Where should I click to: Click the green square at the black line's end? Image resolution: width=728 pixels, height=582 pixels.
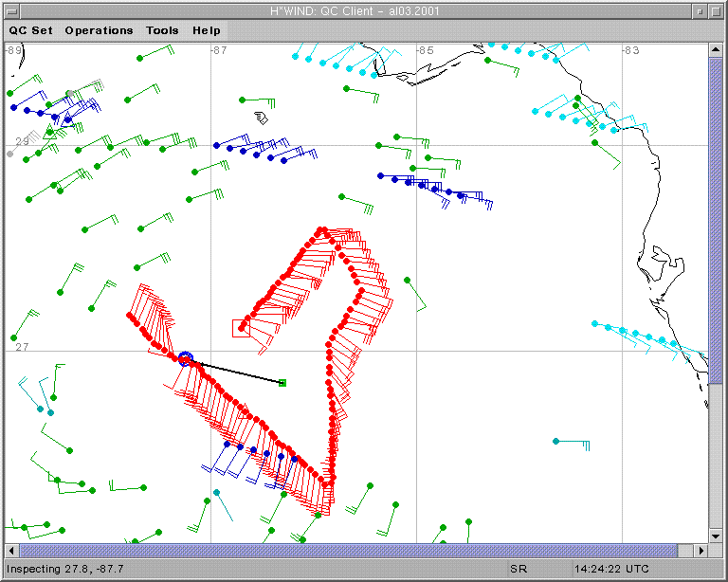pyautogui.click(x=282, y=383)
